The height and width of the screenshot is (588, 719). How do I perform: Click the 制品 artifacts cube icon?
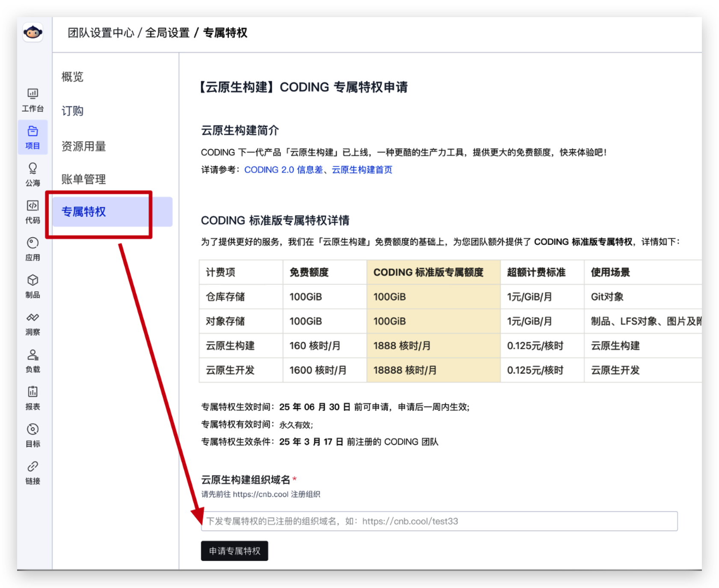click(x=33, y=286)
